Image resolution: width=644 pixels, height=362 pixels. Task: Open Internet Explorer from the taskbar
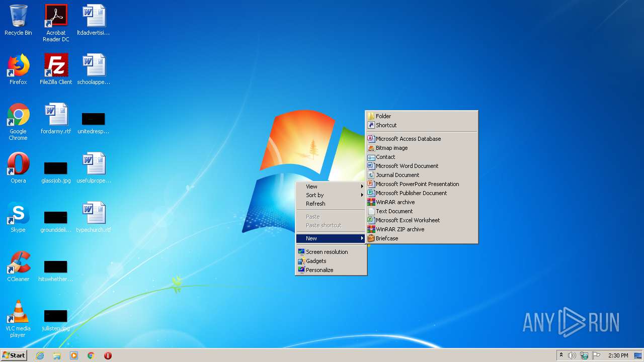coord(40,355)
